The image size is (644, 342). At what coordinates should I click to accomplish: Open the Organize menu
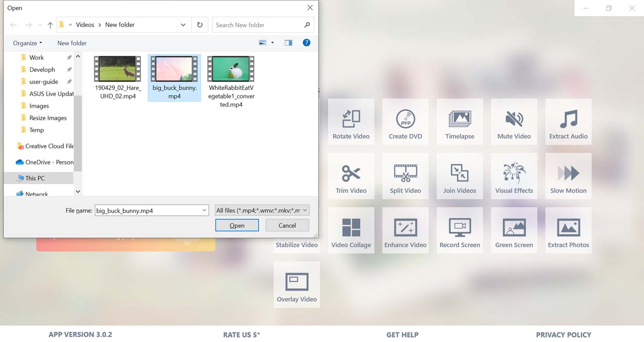[x=28, y=43]
